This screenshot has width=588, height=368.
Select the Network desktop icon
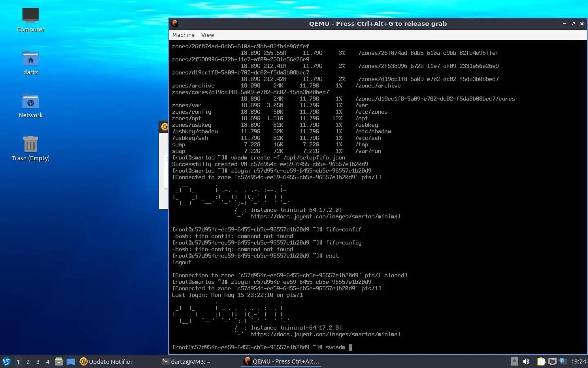tap(31, 106)
